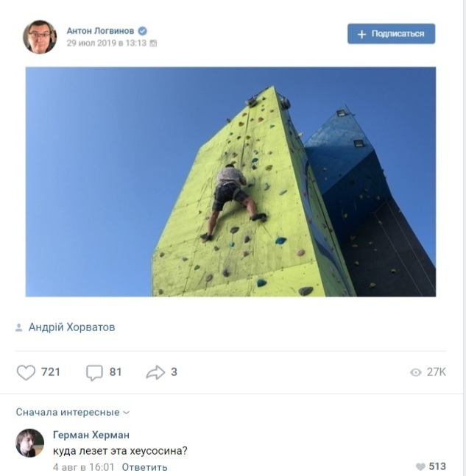Screen dimensions: 466x476
Task: Share the post using the arrow icon
Action: point(155,372)
